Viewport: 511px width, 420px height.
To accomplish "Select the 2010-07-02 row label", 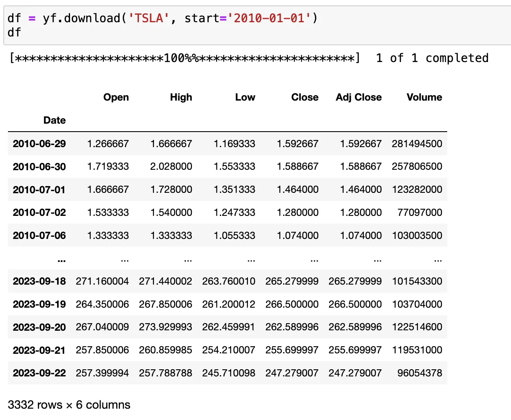I will [39, 213].
